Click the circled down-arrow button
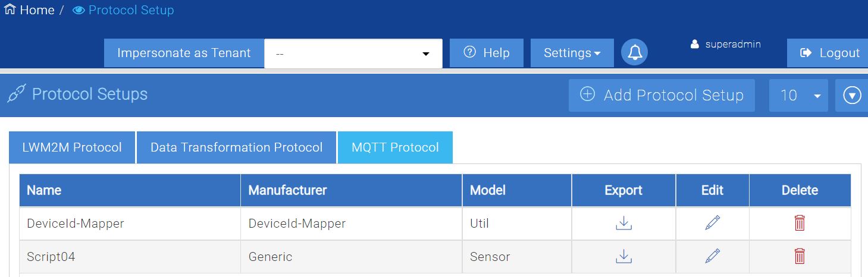Image resolution: width=868 pixels, height=277 pixels. (x=852, y=95)
